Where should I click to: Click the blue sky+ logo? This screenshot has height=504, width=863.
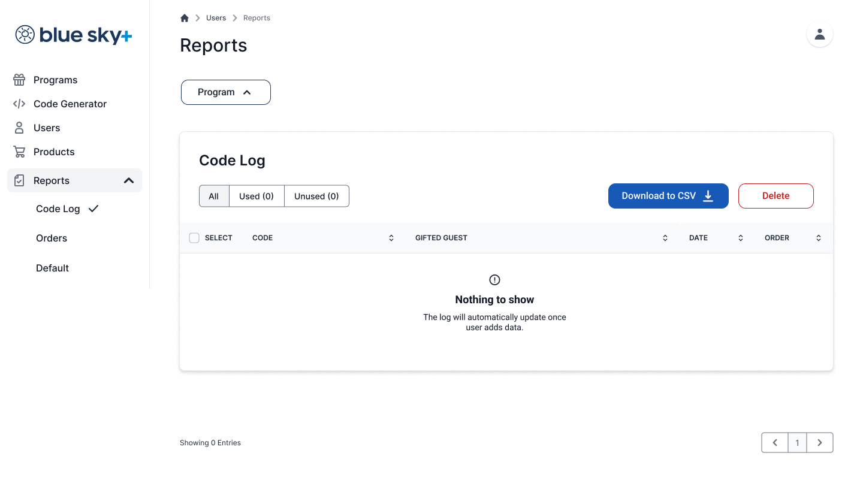tap(74, 35)
